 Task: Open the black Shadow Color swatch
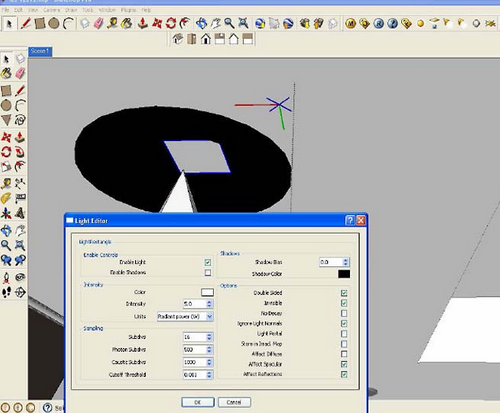(x=344, y=274)
